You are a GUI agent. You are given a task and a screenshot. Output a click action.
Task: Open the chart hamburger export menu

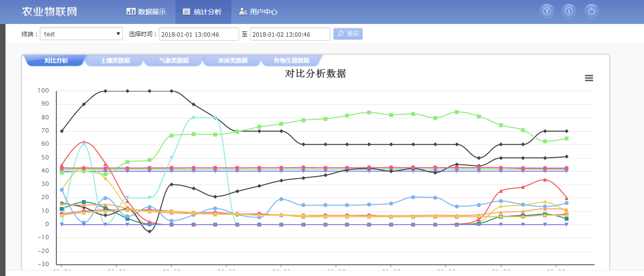589,78
